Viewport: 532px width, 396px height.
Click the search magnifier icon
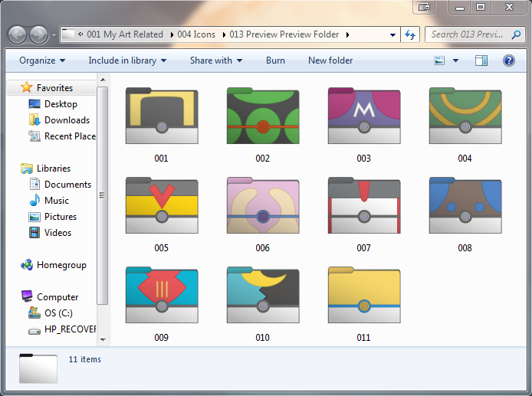tap(517, 34)
